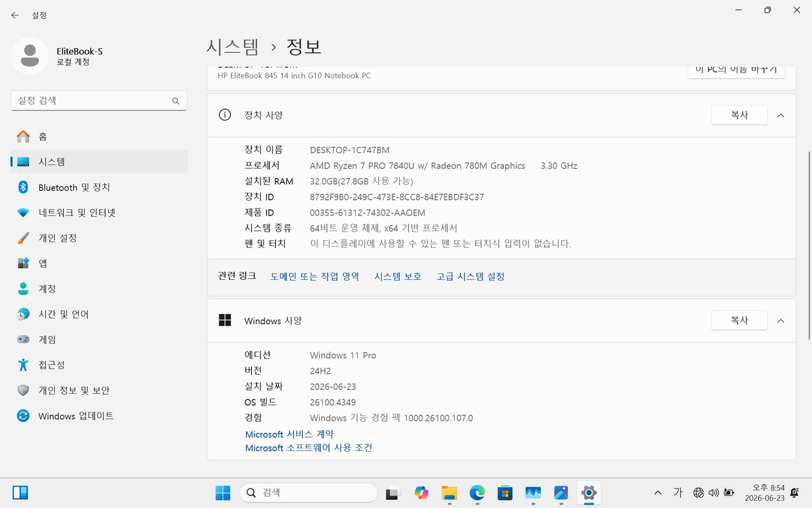Open the monitor app icon on taskbar

coord(533,492)
